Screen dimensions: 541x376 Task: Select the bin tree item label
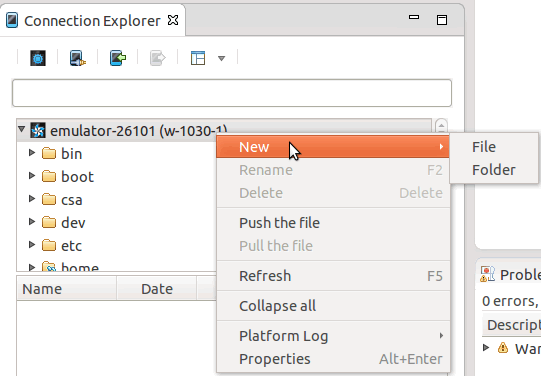(x=71, y=154)
